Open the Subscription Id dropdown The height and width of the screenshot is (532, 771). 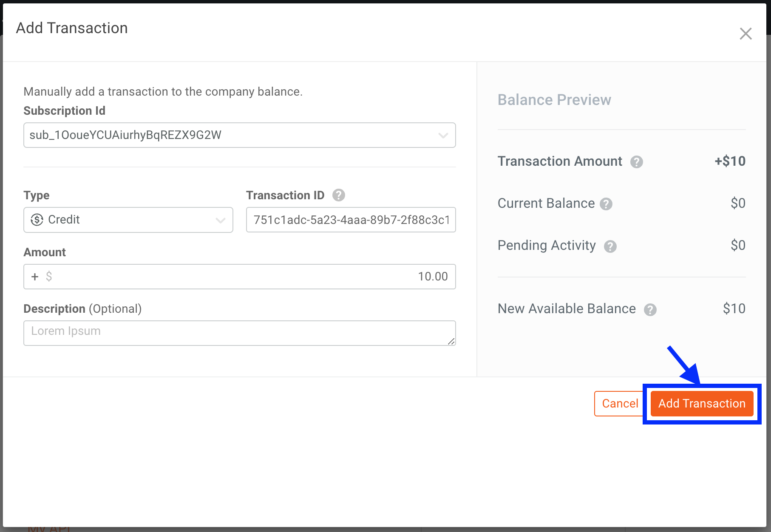443,135
